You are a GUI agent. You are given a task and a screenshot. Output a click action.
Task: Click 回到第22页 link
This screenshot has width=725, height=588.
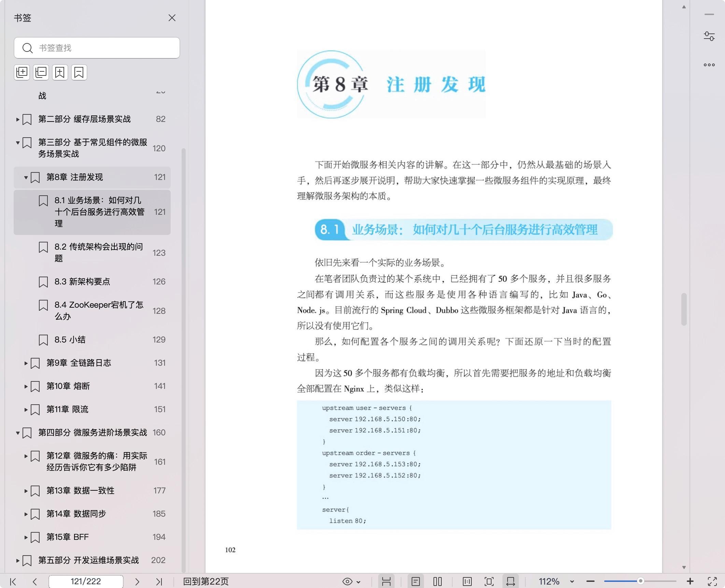[x=206, y=582]
